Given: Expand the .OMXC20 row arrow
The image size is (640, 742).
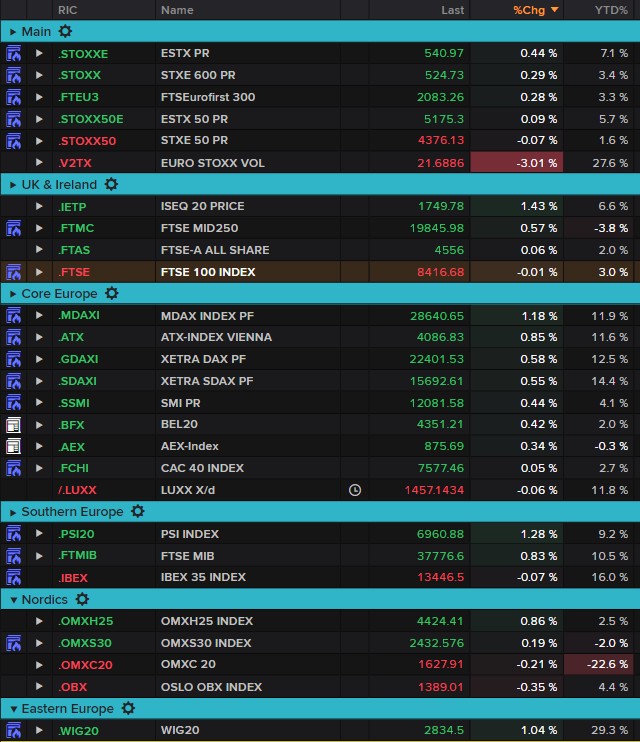Looking at the screenshot, I should (x=39, y=665).
